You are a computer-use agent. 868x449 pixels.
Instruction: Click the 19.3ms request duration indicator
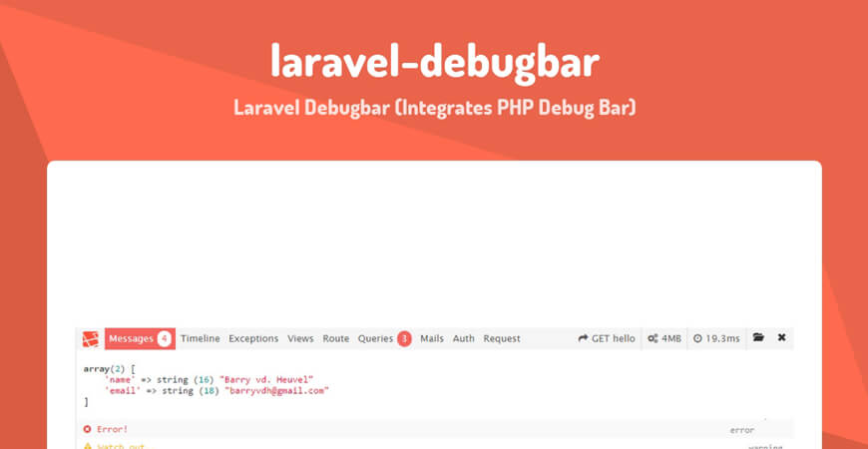pos(716,339)
